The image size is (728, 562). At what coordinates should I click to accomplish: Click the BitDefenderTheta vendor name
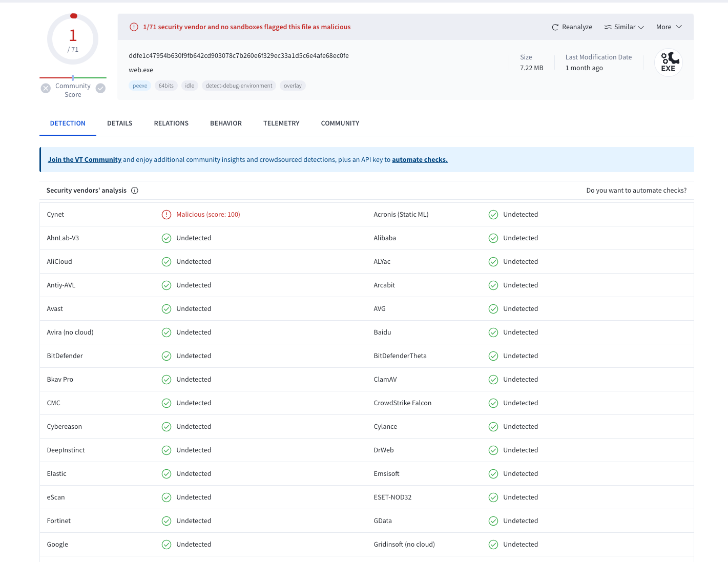point(400,356)
